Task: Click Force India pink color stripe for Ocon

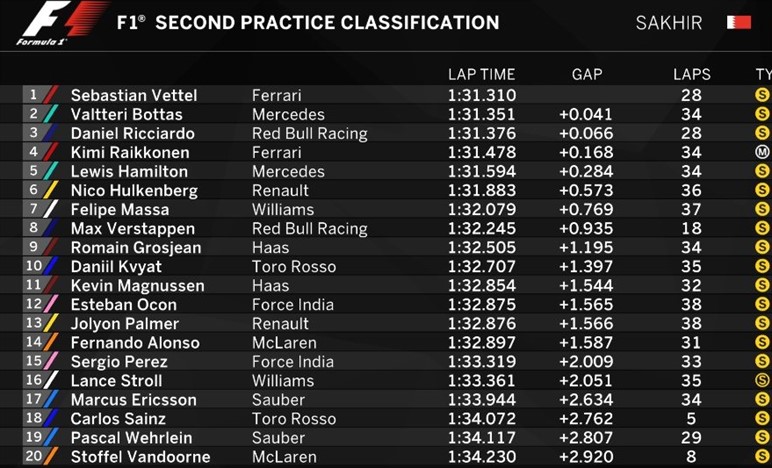Action: pos(52,304)
